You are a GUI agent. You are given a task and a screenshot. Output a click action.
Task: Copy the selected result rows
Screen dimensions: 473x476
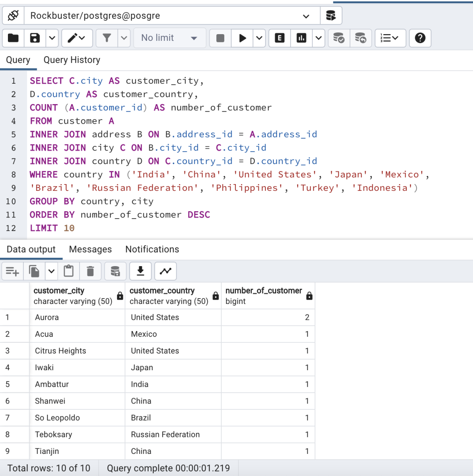[x=34, y=271]
